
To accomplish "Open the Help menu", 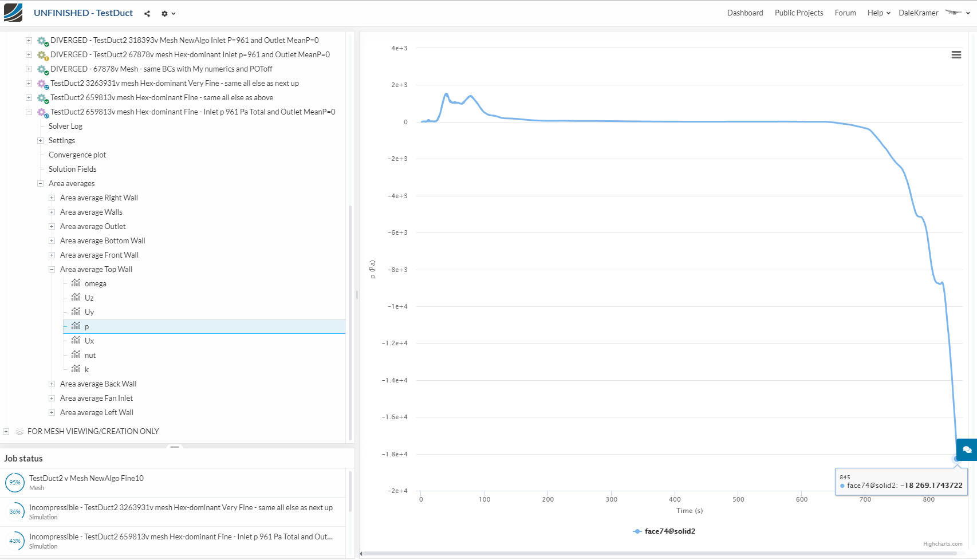I will [x=878, y=13].
